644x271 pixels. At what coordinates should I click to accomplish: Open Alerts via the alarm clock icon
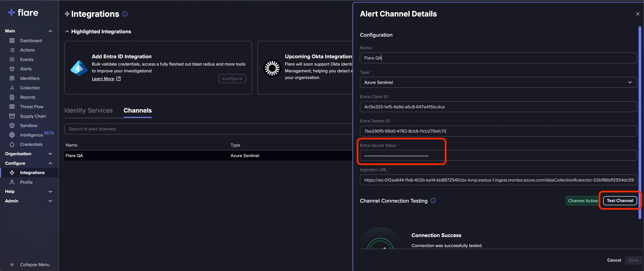pyautogui.click(x=12, y=69)
